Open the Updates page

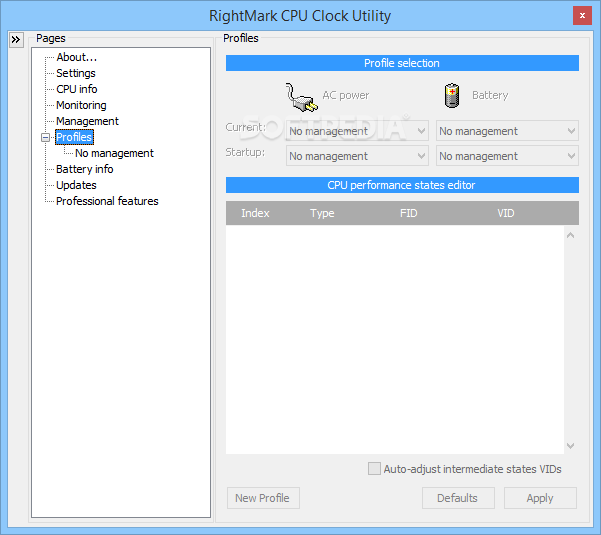(76, 185)
